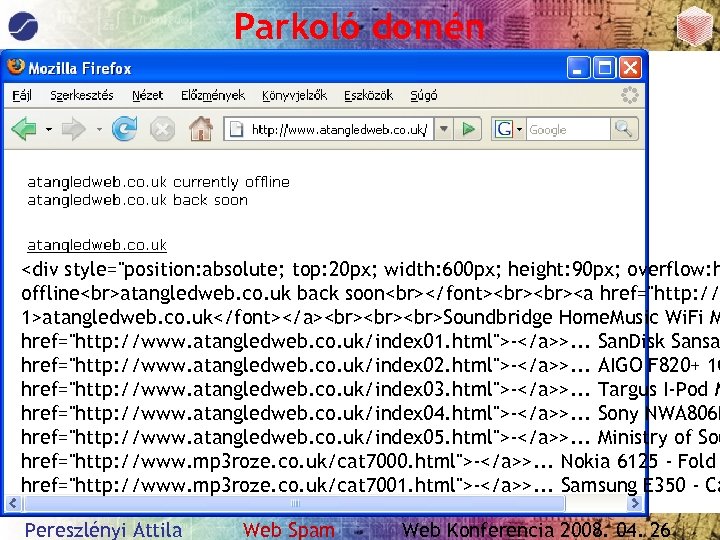The image size is (720, 540).
Task: Follow the underlined atangledweb.co.uk link
Action: click(x=97, y=245)
